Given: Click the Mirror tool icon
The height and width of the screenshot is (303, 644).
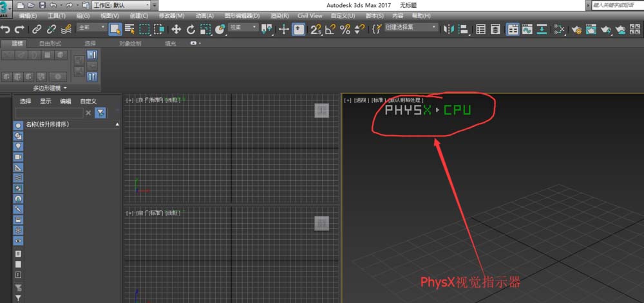Looking at the screenshot, I should click(x=450, y=29).
